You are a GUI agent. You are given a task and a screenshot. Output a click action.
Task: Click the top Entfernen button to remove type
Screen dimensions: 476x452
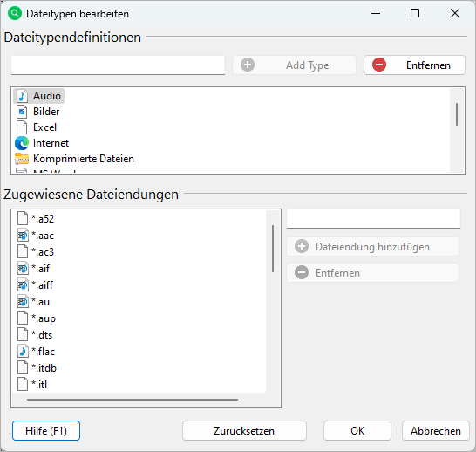pos(414,65)
